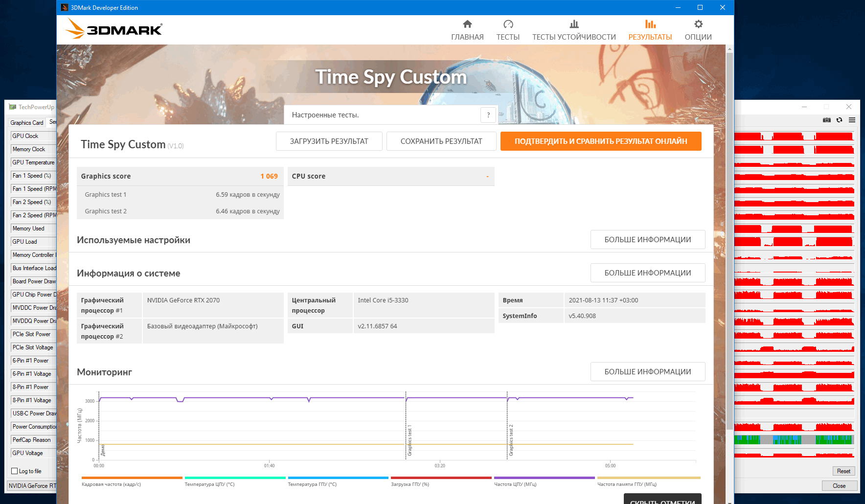
Task: Toggle Частота памяти ГПУ legend color bar
Action: pyautogui.click(x=649, y=478)
